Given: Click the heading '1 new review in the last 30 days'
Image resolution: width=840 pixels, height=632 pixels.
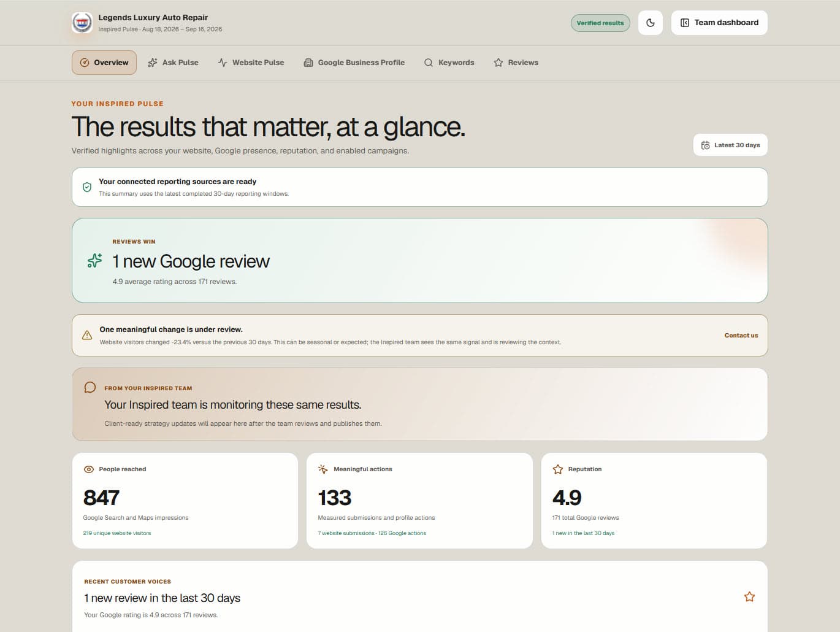Looking at the screenshot, I should (162, 598).
